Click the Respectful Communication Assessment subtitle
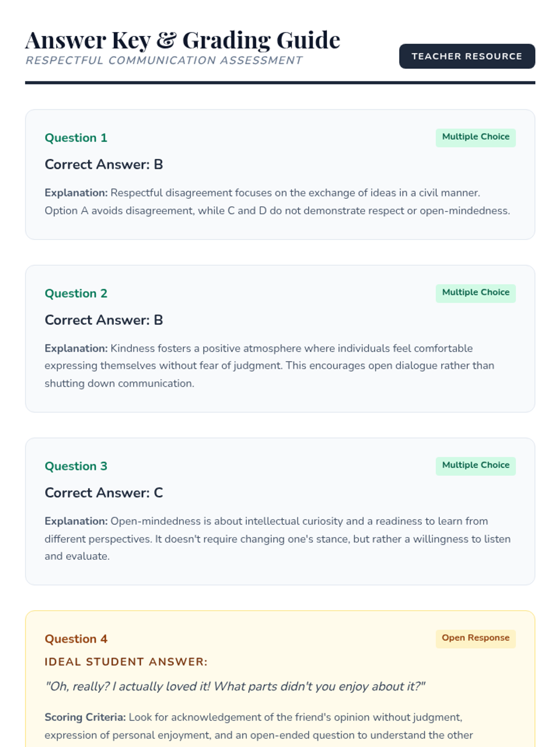 164,61
